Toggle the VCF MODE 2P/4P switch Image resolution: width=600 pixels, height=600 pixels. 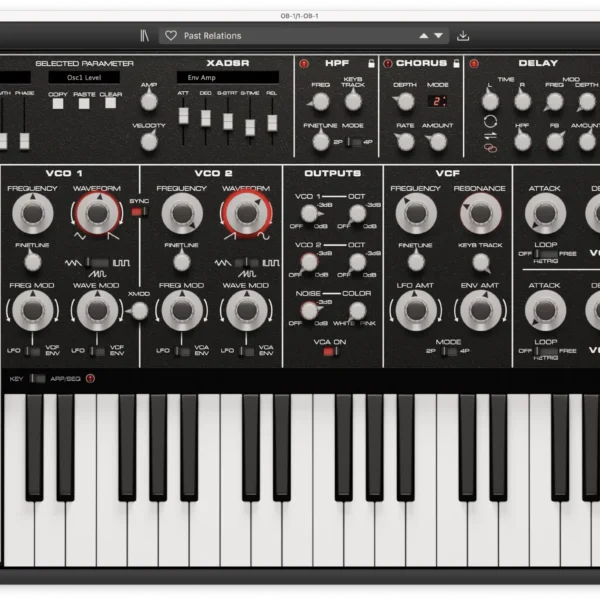point(448,351)
